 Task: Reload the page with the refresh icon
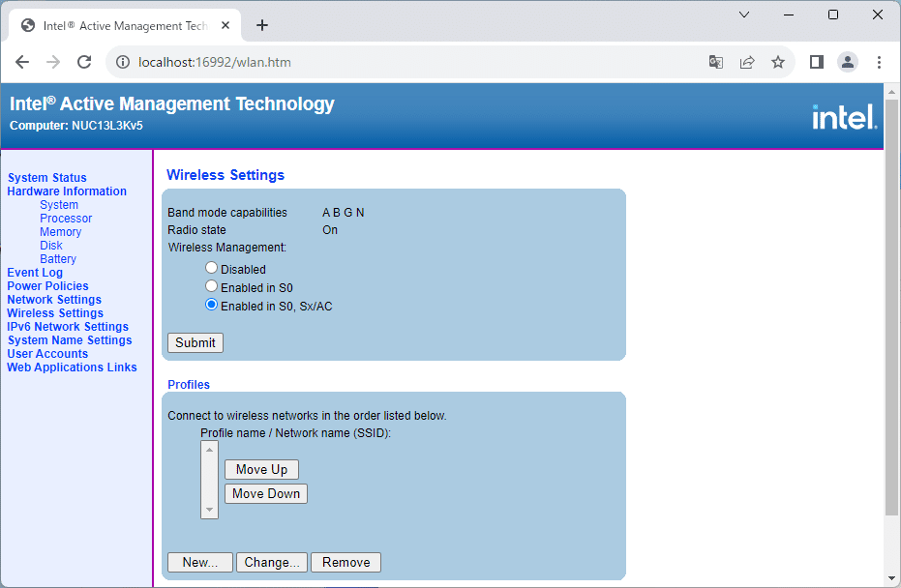pos(84,62)
